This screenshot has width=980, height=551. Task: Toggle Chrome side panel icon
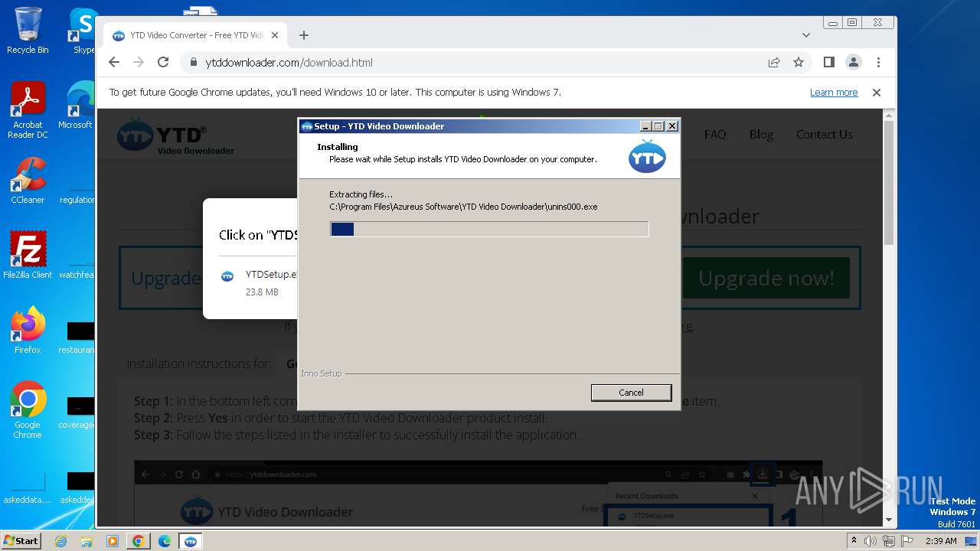click(x=829, y=62)
